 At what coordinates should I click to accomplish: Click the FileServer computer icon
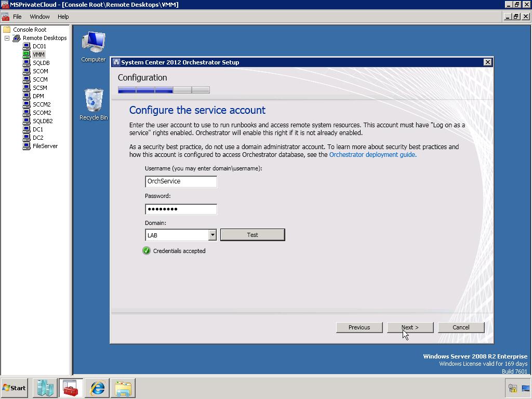[x=26, y=146]
